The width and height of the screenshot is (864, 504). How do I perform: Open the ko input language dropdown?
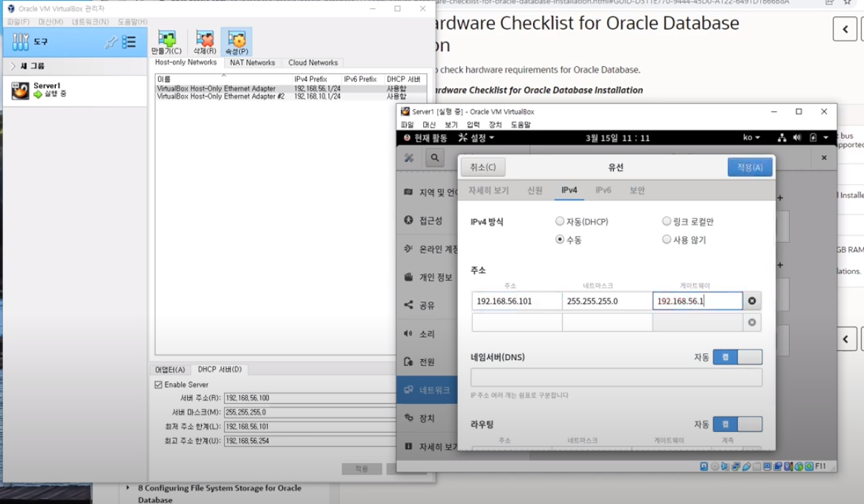click(751, 138)
